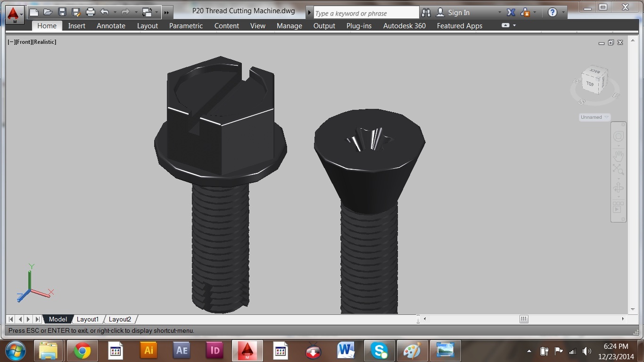Open the Autodesk Exchange X icon
Image resolution: width=644 pixels, height=362 pixels.
(x=511, y=13)
